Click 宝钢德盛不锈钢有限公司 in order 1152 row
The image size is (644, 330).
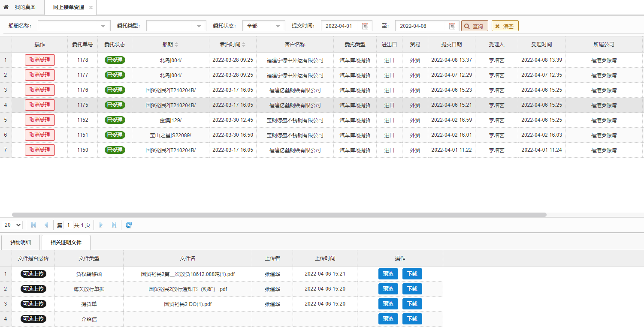click(x=295, y=120)
